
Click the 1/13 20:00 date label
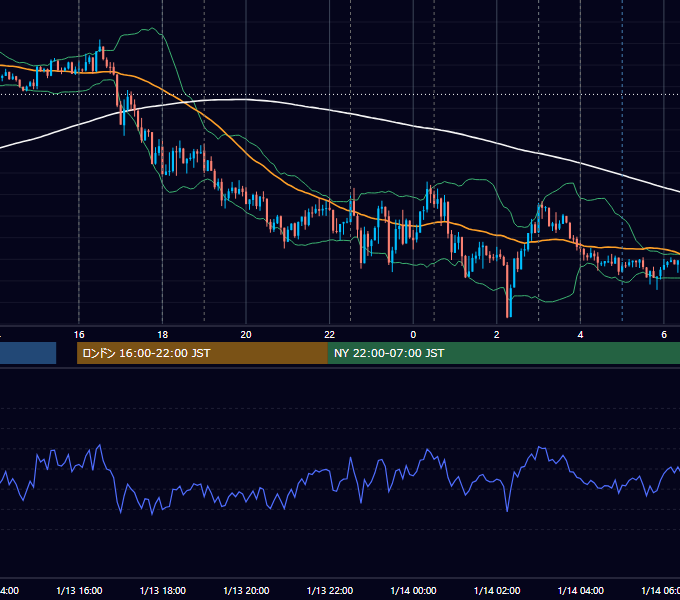pos(246,591)
